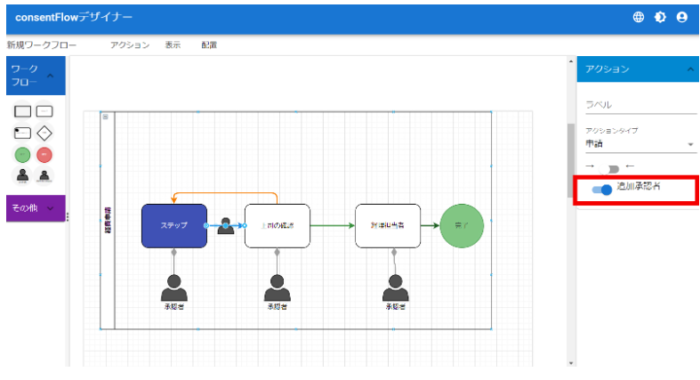
Task: Collapse the アクション properties panel
Action: [x=690, y=69]
